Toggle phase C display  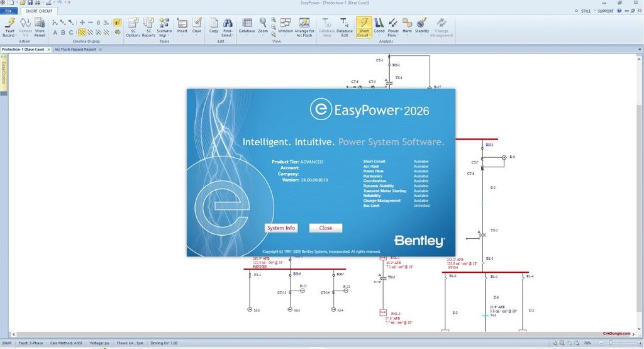(70, 33)
